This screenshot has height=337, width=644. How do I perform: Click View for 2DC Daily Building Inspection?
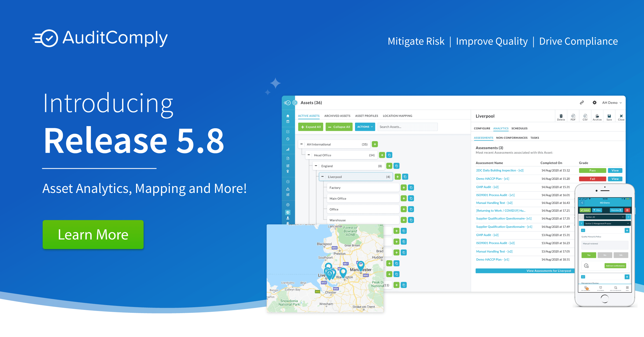(615, 170)
